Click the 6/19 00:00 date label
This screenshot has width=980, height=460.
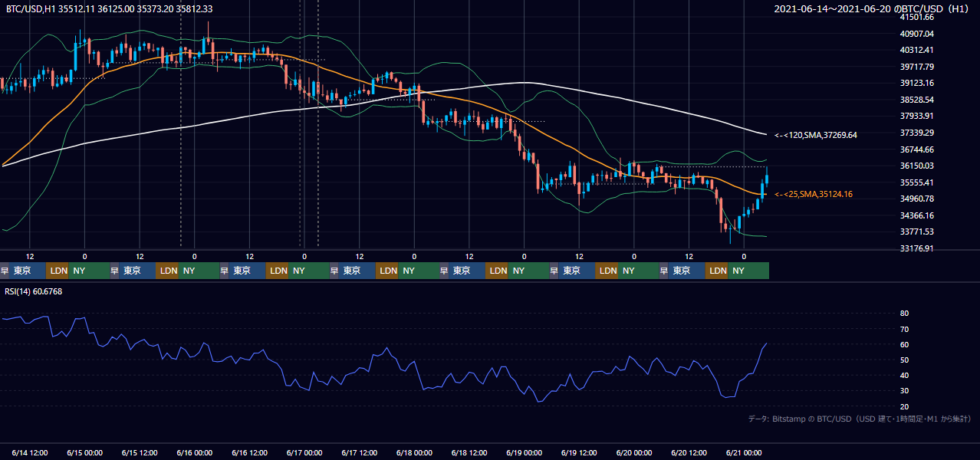click(525, 453)
